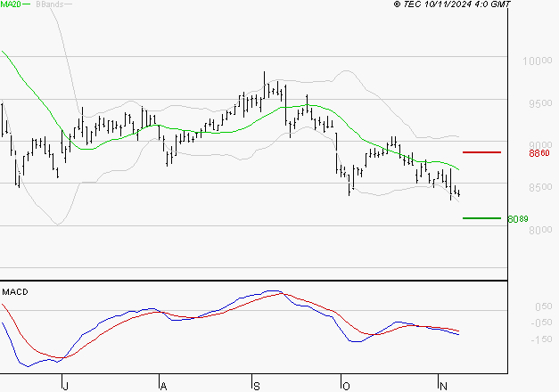The image size is (559, 392).
Task: Click the red resistance level line
Action: (481, 152)
